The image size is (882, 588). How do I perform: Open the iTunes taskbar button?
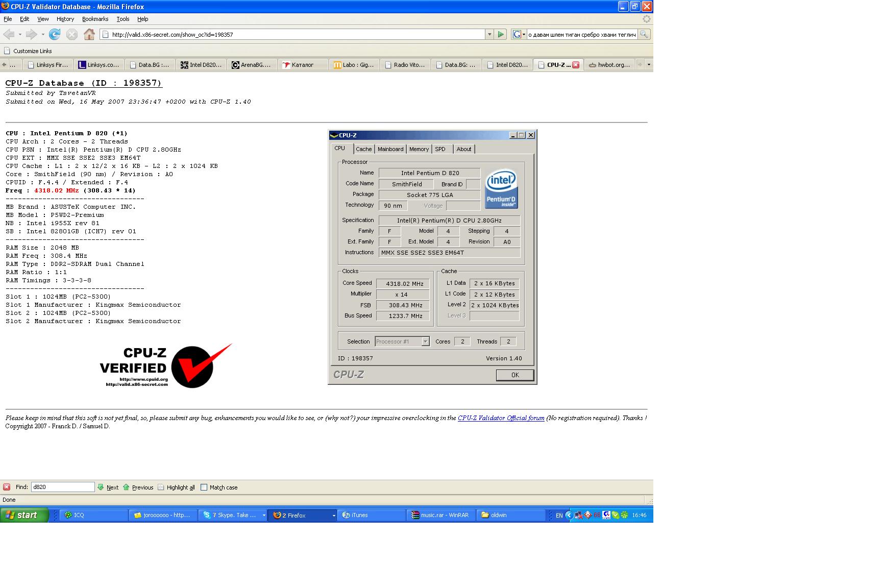click(x=372, y=515)
